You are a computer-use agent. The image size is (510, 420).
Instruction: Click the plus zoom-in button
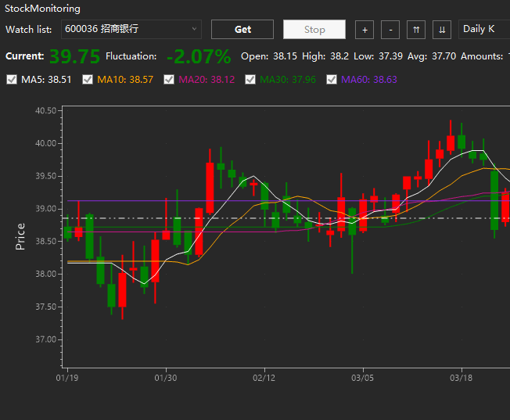pos(365,30)
